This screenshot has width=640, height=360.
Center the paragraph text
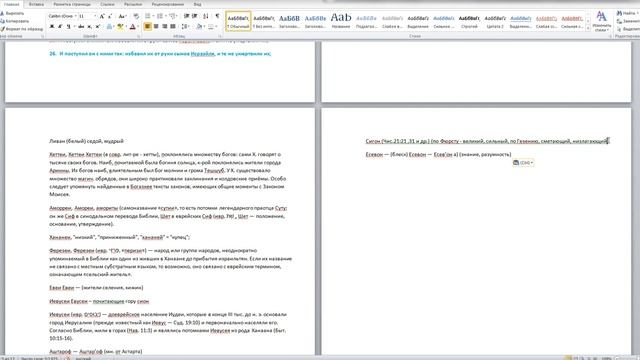(156, 27)
